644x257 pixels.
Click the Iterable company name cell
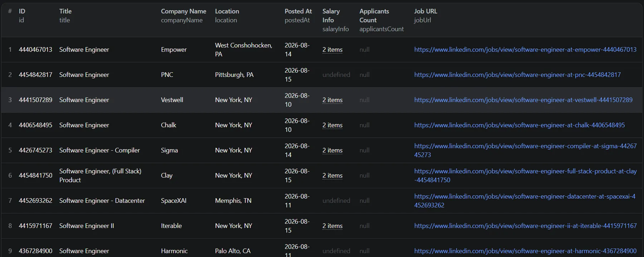[x=171, y=226]
